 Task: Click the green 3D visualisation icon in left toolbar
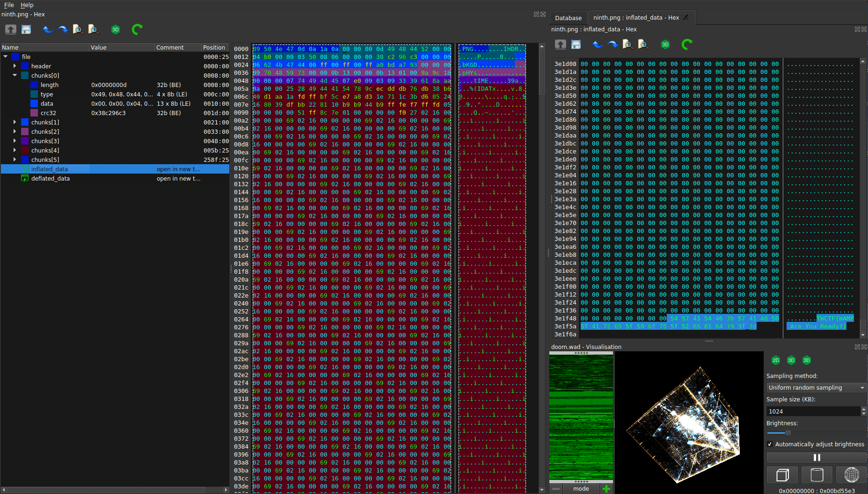(x=115, y=29)
